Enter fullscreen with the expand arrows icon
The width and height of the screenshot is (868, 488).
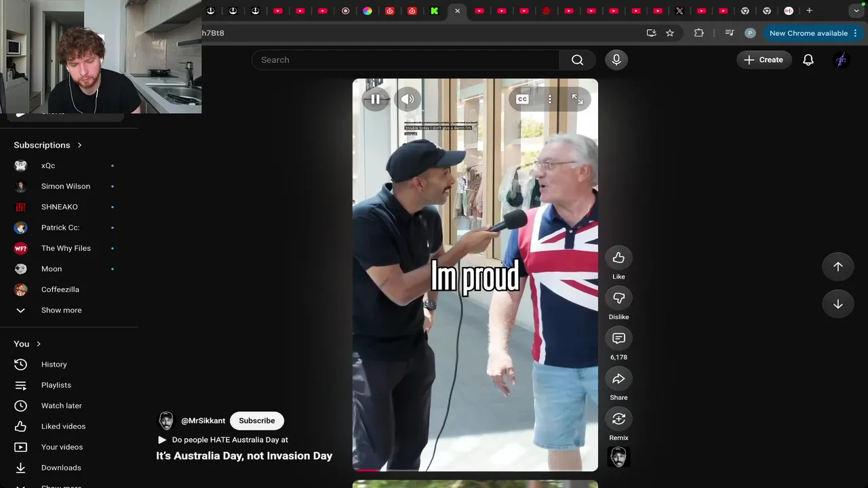click(x=577, y=99)
